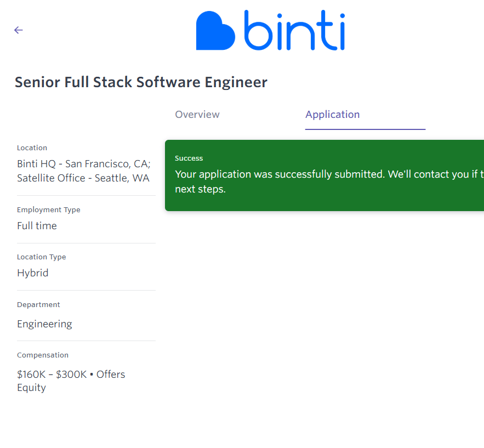
Task: Click the Location Type label
Action: pos(42,257)
